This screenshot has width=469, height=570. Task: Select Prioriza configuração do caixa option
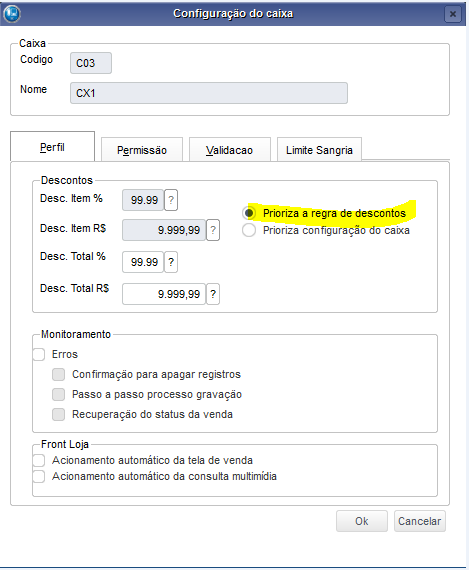click(249, 230)
